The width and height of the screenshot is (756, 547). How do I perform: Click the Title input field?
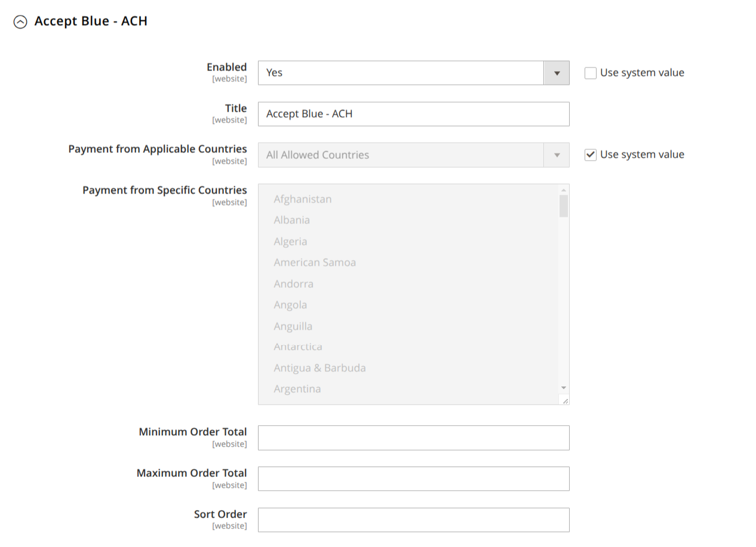pos(413,114)
